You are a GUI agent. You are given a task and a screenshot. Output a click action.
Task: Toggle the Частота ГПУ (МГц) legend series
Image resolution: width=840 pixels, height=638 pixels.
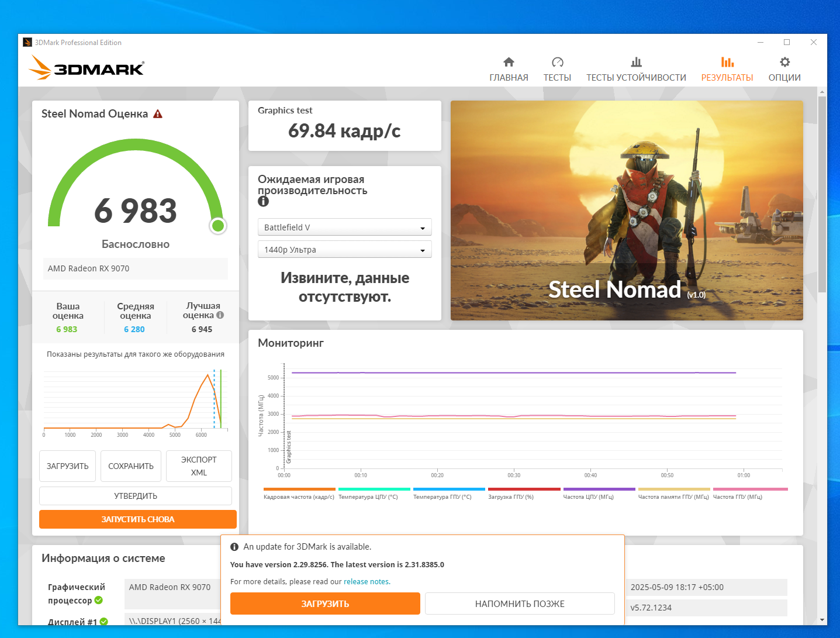tap(750, 495)
